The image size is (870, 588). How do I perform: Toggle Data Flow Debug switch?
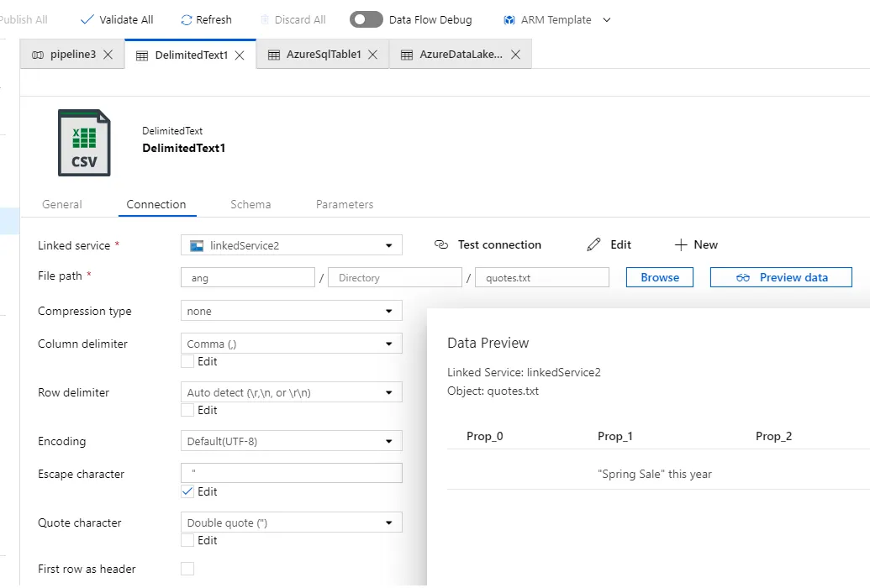[366, 19]
